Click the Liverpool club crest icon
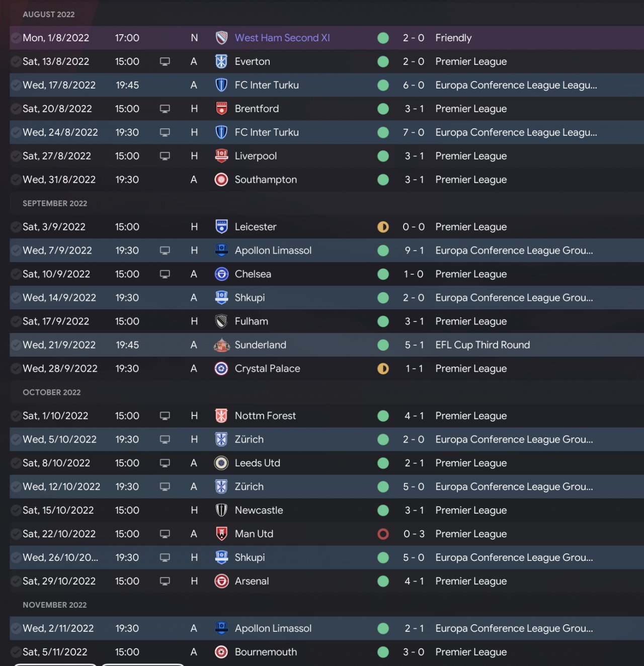Image resolution: width=644 pixels, height=666 pixels. 221,156
